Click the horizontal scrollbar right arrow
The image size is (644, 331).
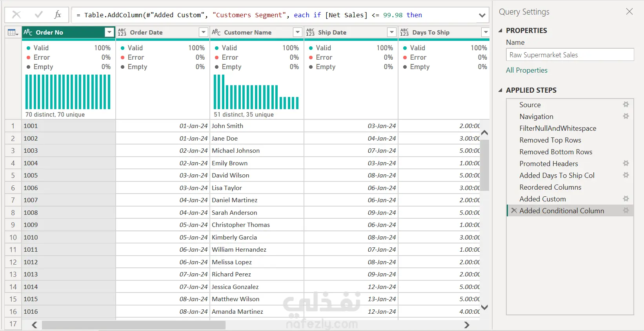(x=467, y=325)
